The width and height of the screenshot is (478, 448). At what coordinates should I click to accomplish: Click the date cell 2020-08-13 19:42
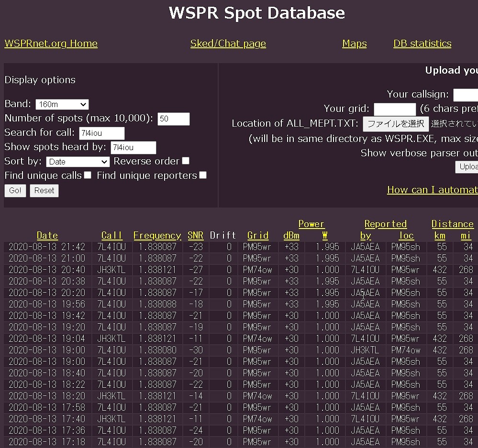point(47,316)
